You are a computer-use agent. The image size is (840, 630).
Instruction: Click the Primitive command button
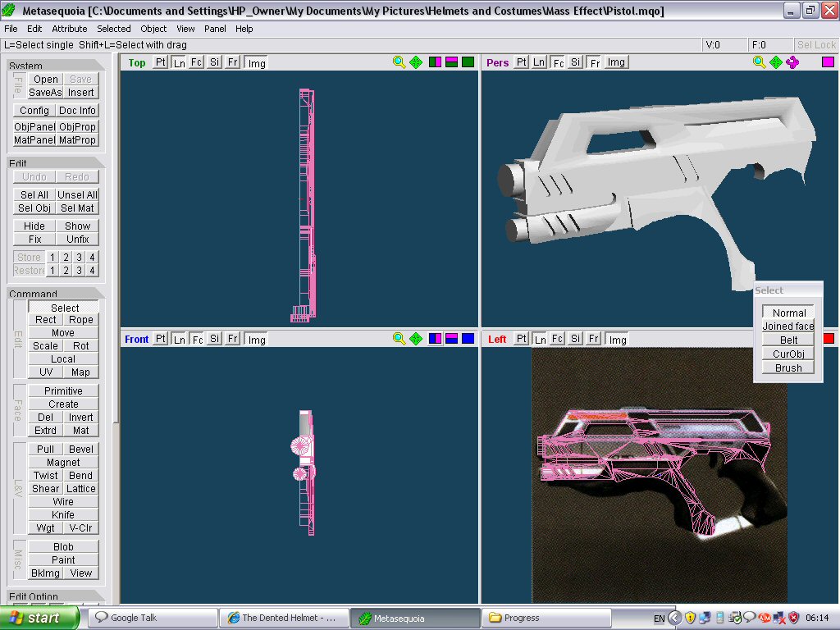pyautogui.click(x=63, y=390)
